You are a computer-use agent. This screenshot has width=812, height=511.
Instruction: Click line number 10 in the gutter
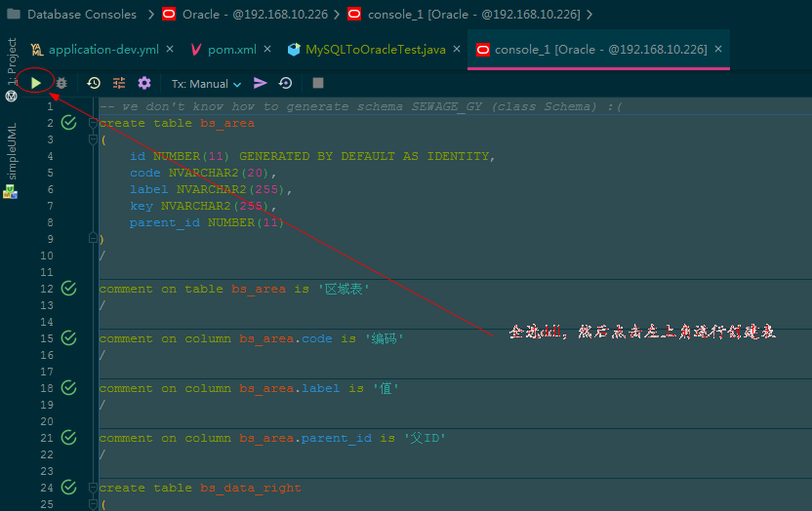click(x=47, y=255)
